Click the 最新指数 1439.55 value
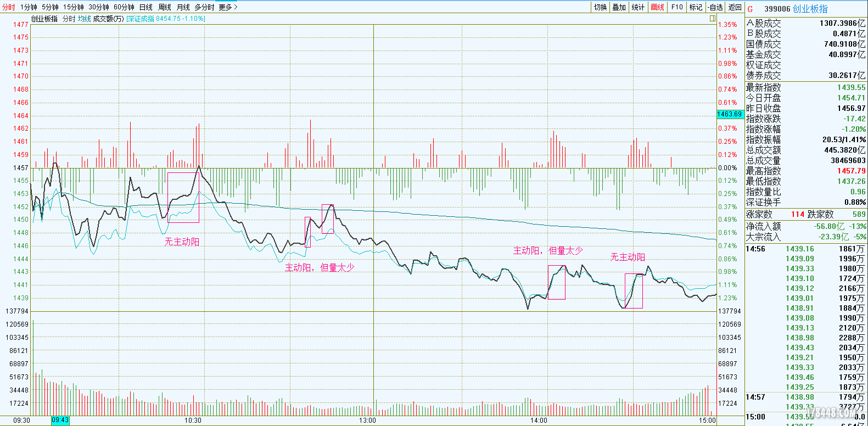The width and height of the screenshot is (868, 426). click(x=851, y=87)
